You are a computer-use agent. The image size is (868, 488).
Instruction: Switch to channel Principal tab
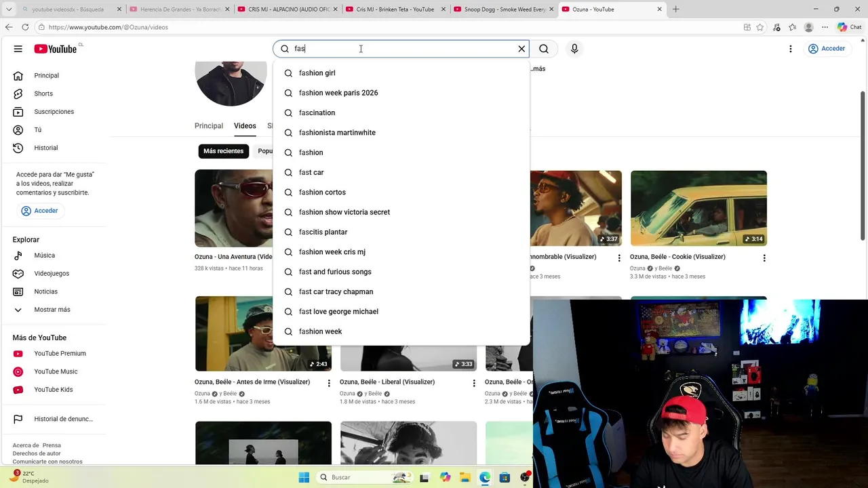click(209, 126)
